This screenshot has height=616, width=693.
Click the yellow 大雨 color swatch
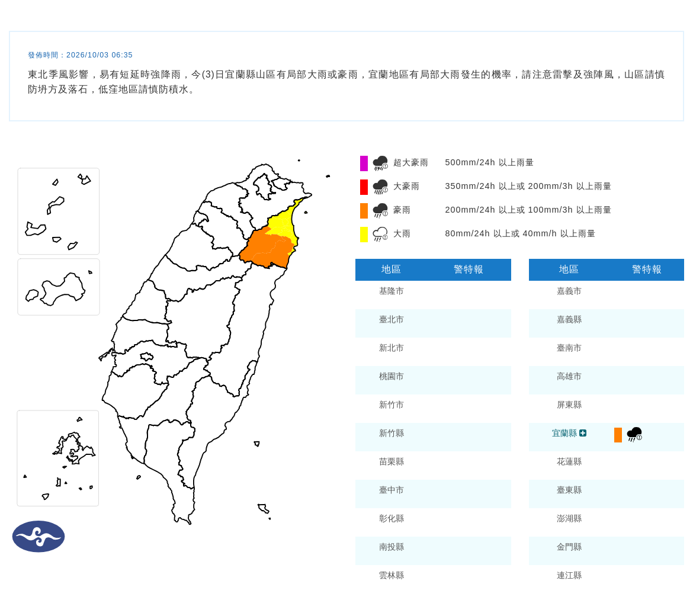(x=364, y=234)
